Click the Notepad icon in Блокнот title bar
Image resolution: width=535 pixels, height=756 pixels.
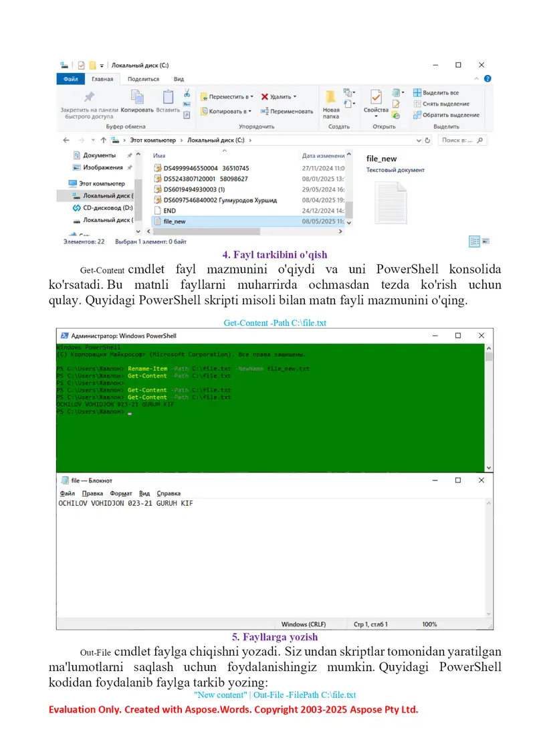[x=65, y=480]
